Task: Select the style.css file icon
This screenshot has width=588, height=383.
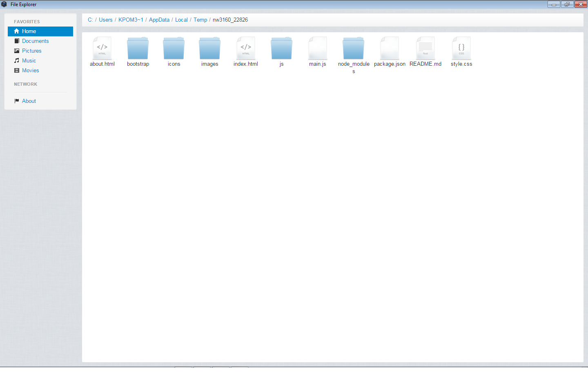Action: [461, 49]
